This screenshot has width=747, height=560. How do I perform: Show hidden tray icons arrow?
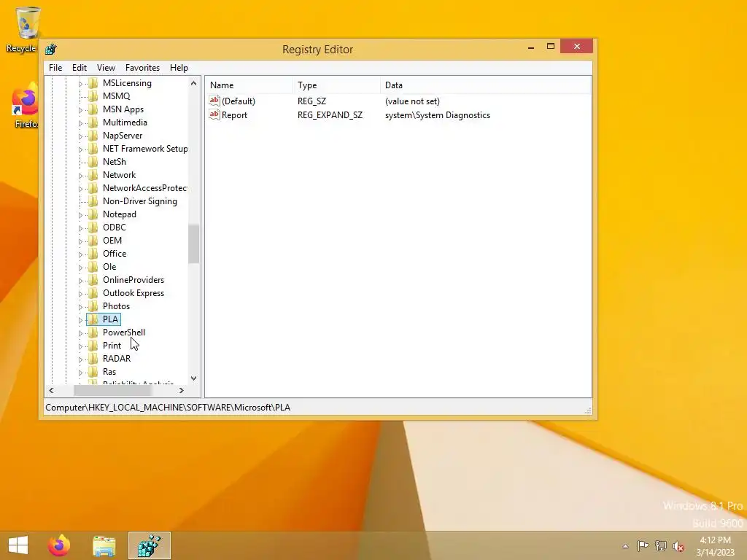[625, 546]
